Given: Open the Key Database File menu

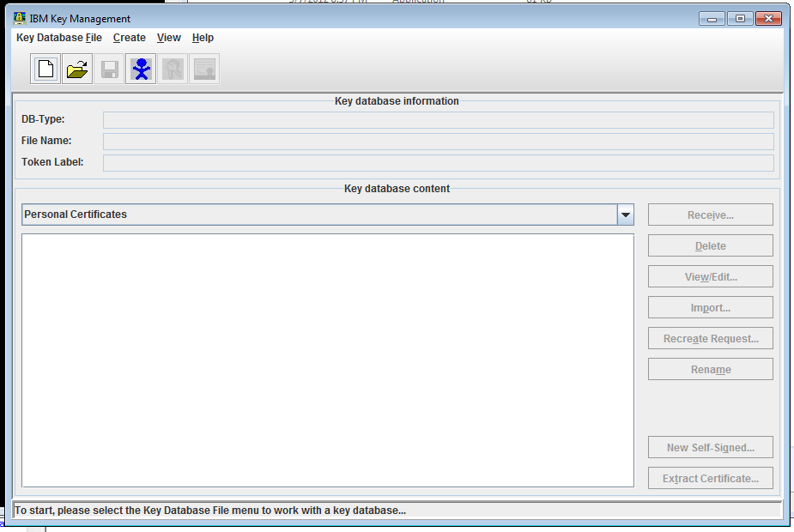Looking at the screenshot, I should pos(58,38).
